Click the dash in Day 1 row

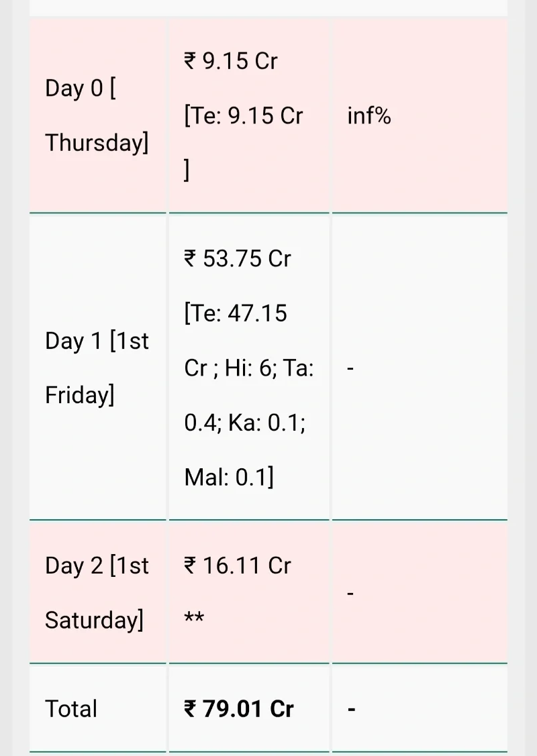coord(351,368)
